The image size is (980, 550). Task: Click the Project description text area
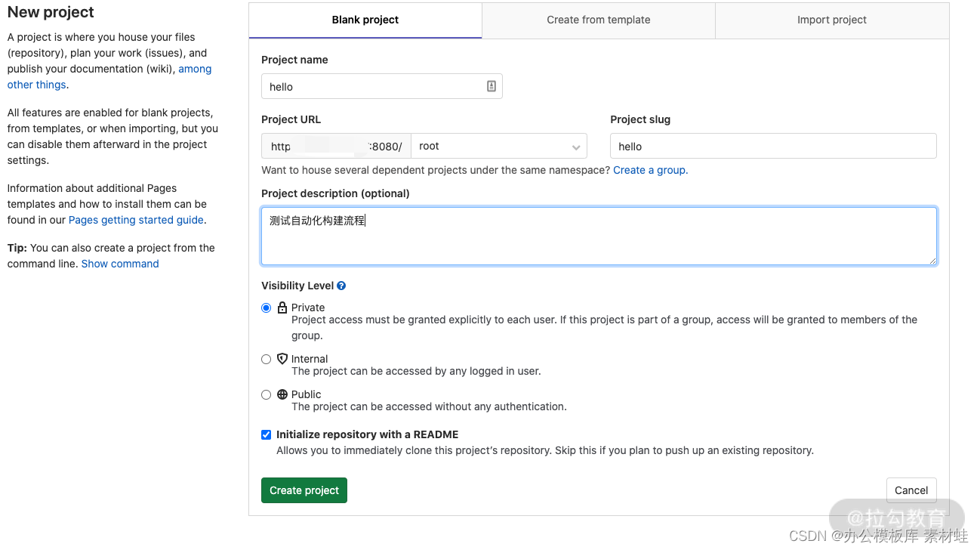point(599,236)
